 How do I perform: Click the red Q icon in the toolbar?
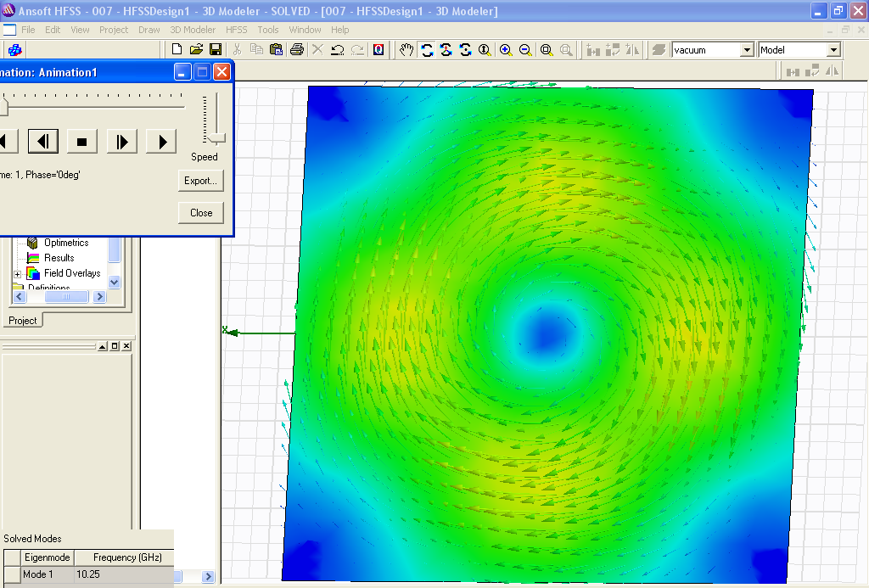point(378,50)
